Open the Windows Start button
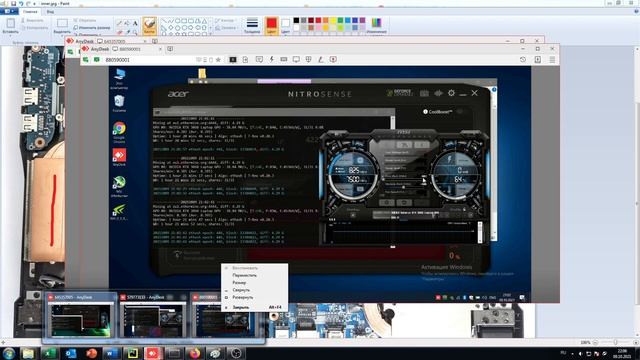This screenshot has height=360, width=640. (9, 353)
